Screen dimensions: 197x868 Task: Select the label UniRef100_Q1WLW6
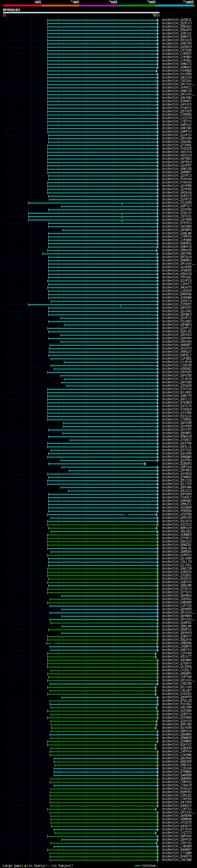tap(176, 233)
